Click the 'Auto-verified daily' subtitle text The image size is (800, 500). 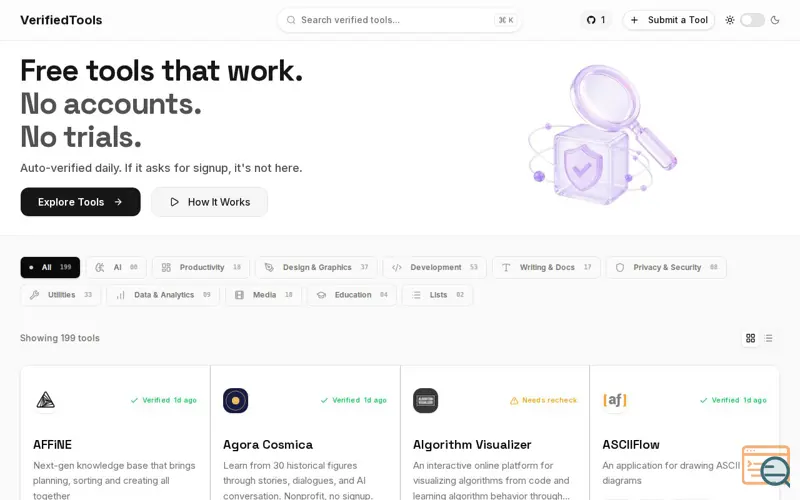(161, 168)
